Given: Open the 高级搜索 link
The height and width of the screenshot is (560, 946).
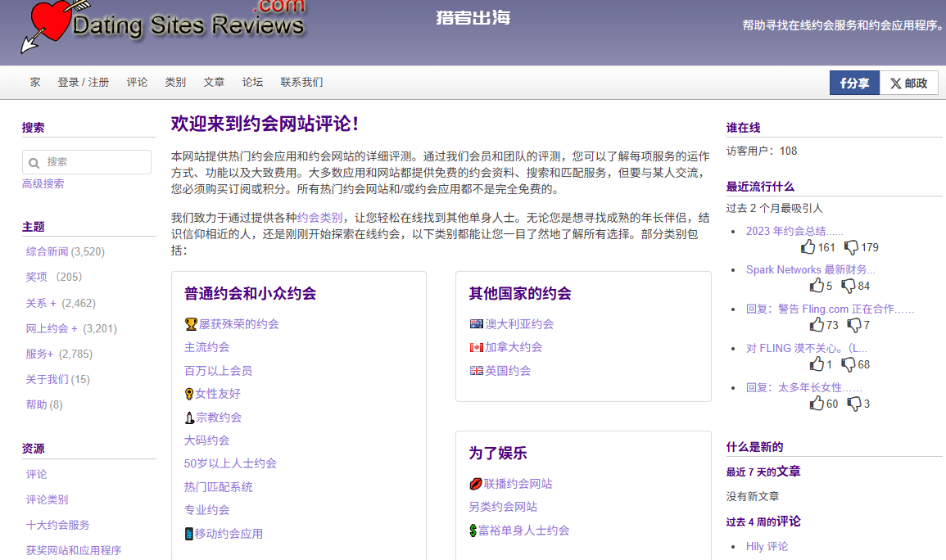Looking at the screenshot, I should click(43, 184).
